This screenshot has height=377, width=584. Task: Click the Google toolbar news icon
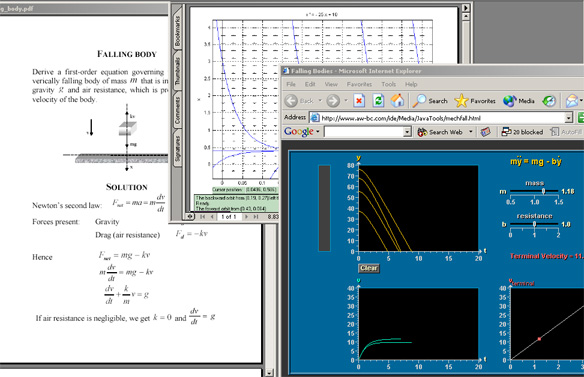click(x=485, y=132)
